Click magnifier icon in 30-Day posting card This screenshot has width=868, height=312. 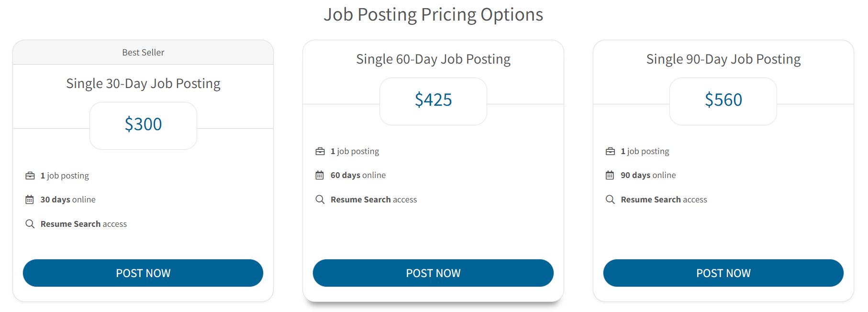tap(30, 224)
